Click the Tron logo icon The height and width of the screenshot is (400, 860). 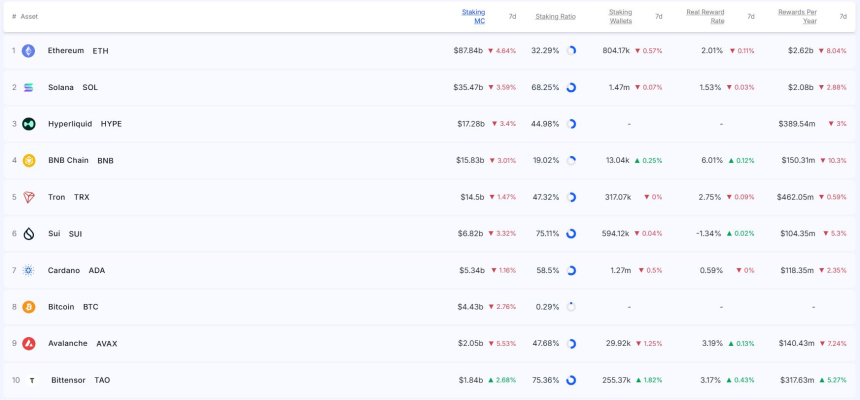28,197
